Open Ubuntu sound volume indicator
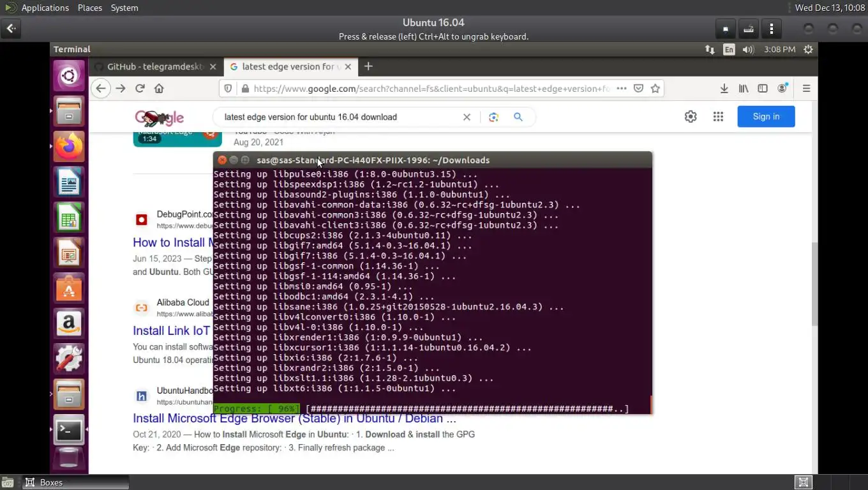868x490 pixels. click(748, 49)
